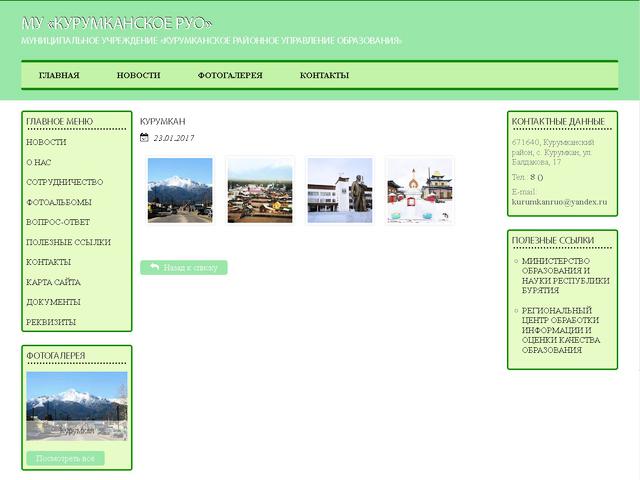
Task: Select ФОТОГАЛЕРЕЯ in the top navigation bar
Action: coord(230,75)
